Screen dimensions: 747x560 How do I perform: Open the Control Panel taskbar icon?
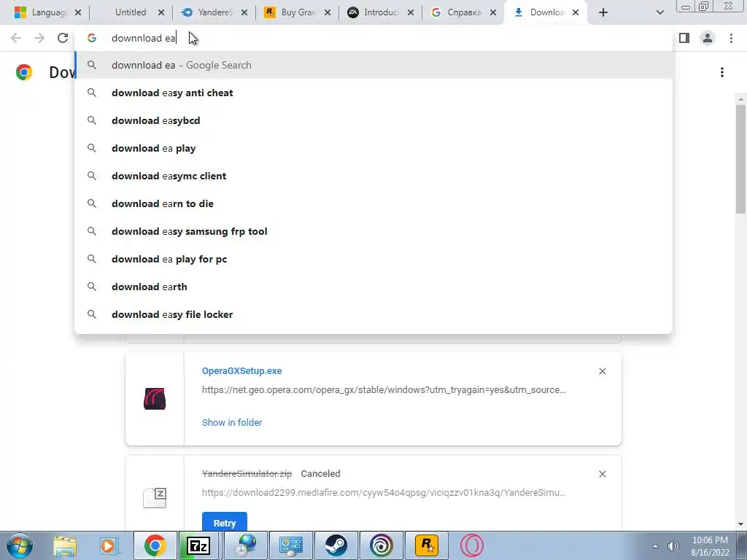291,545
